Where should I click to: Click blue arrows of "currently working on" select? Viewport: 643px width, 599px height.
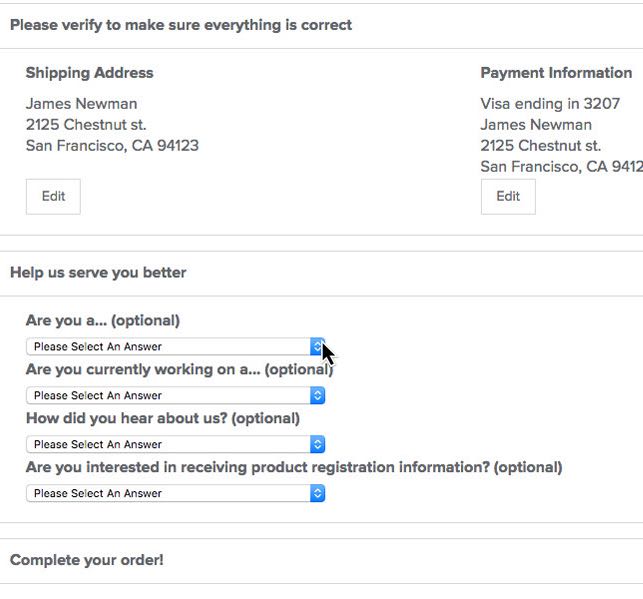coord(317,395)
